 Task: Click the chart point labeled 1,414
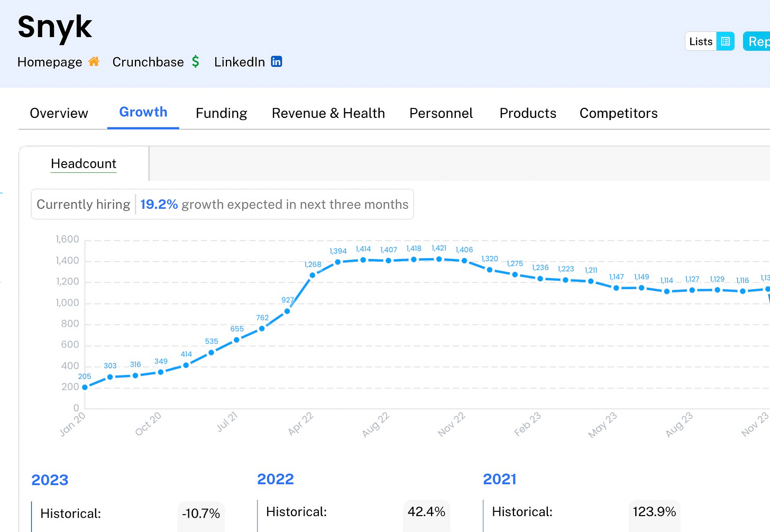tap(363, 260)
